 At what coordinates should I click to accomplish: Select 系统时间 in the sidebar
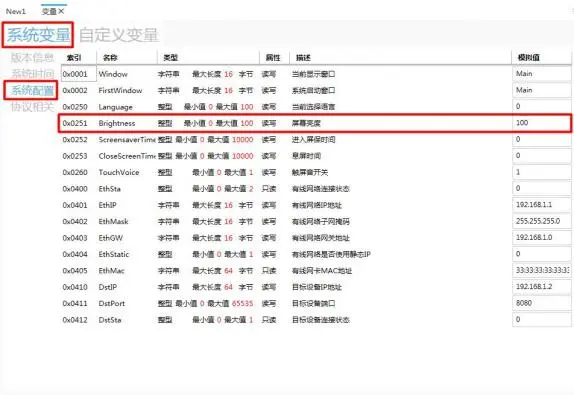[32, 74]
